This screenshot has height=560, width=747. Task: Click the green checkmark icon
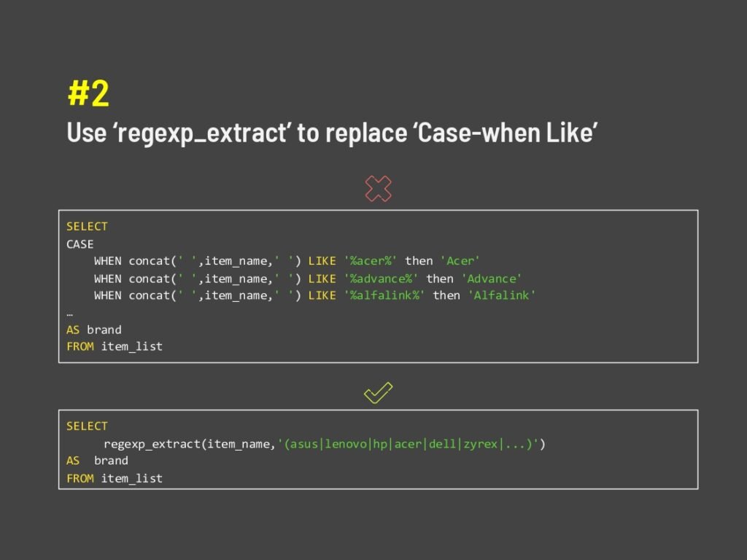point(378,393)
